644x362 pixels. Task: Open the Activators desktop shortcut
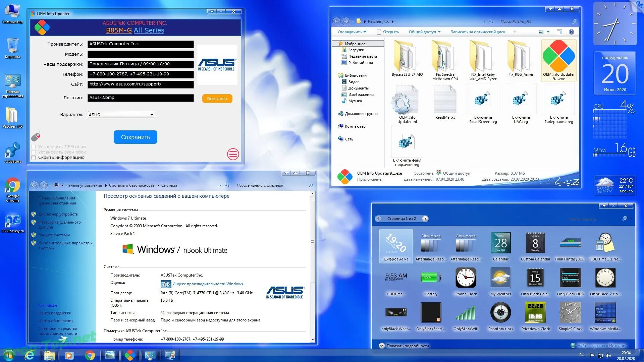pos(12,153)
